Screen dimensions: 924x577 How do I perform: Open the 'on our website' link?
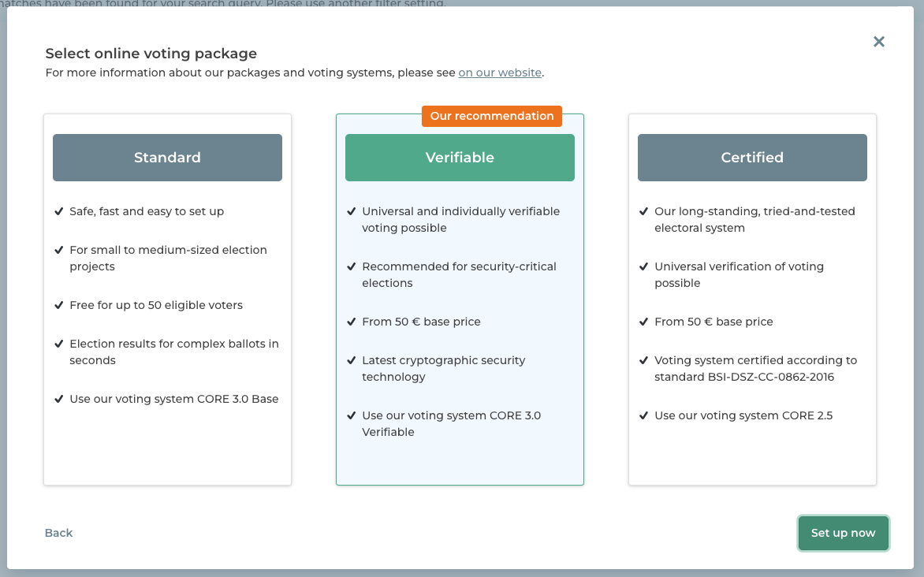[500, 72]
